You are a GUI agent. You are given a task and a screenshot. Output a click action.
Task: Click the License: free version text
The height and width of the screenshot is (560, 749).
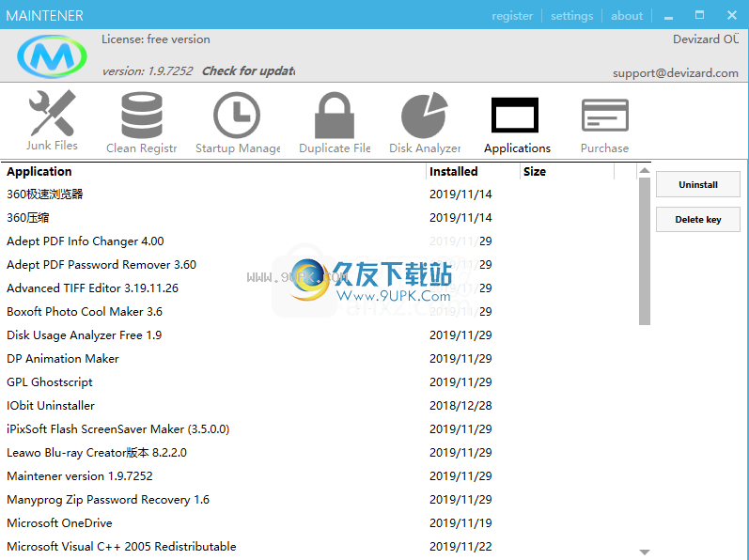coord(156,39)
